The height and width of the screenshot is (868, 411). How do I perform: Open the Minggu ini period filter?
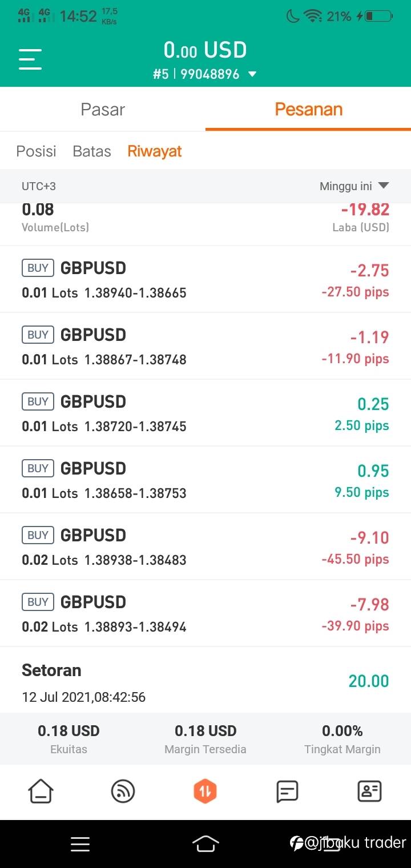point(354,186)
